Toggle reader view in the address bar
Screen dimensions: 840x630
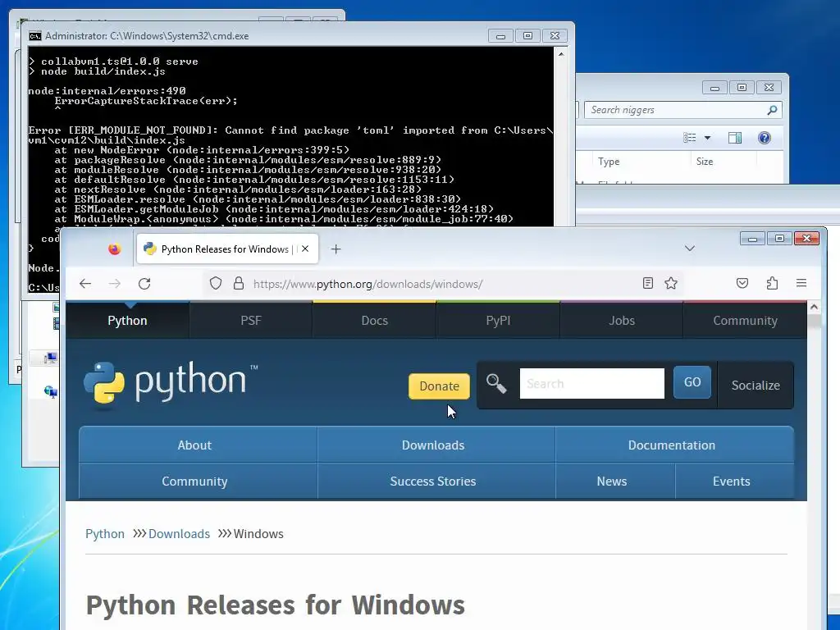(648, 283)
